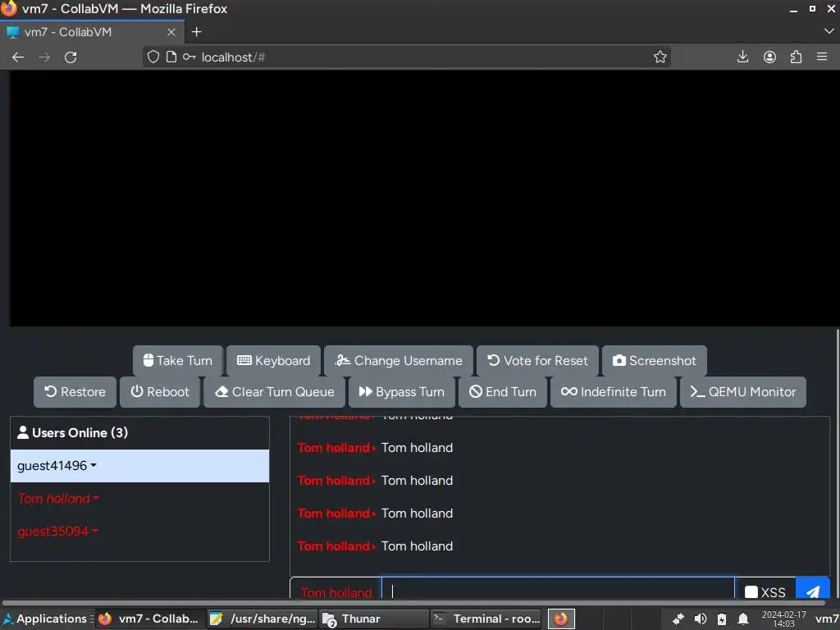Click the key permissions icon in address bar

189,57
